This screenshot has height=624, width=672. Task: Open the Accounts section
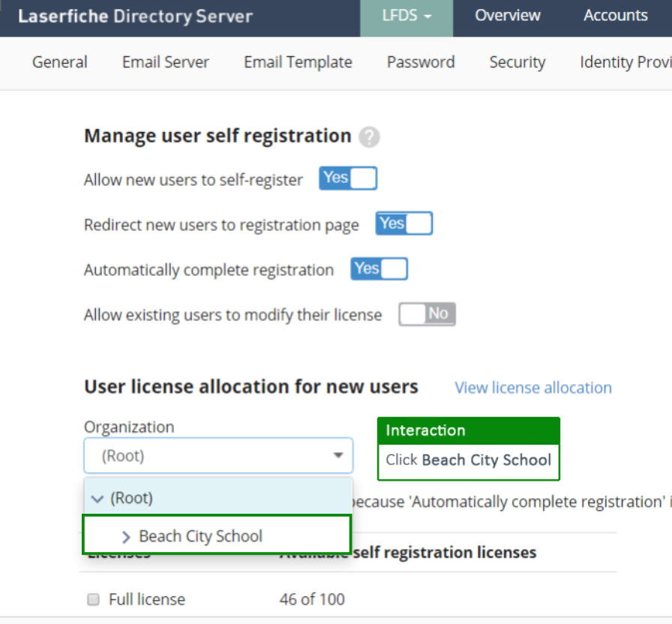click(615, 16)
